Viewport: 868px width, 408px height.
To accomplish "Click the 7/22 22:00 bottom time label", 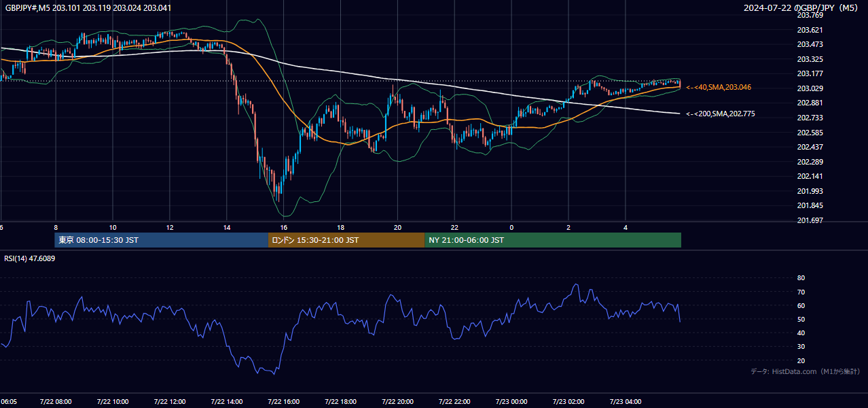I will pyautogui.click(x=455, y=402).
